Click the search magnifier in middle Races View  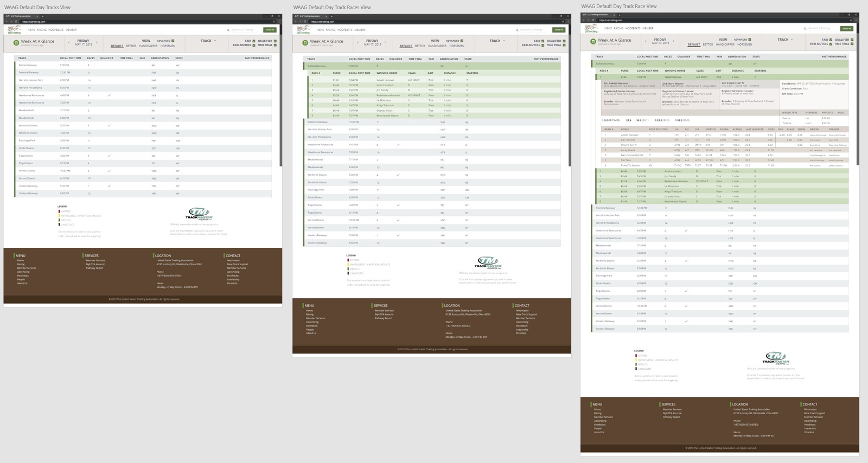(517, 30)
